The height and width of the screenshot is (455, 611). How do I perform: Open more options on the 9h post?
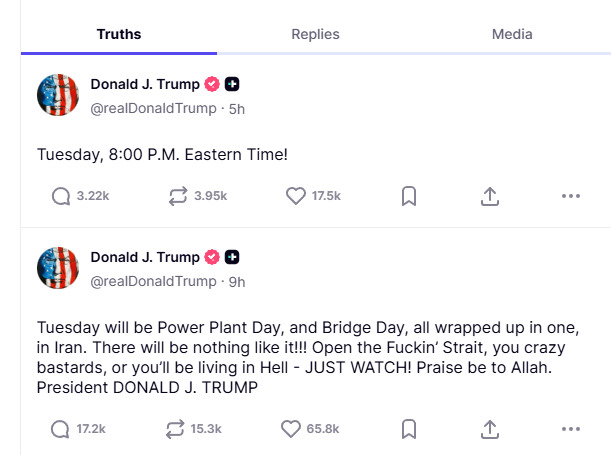571,429
